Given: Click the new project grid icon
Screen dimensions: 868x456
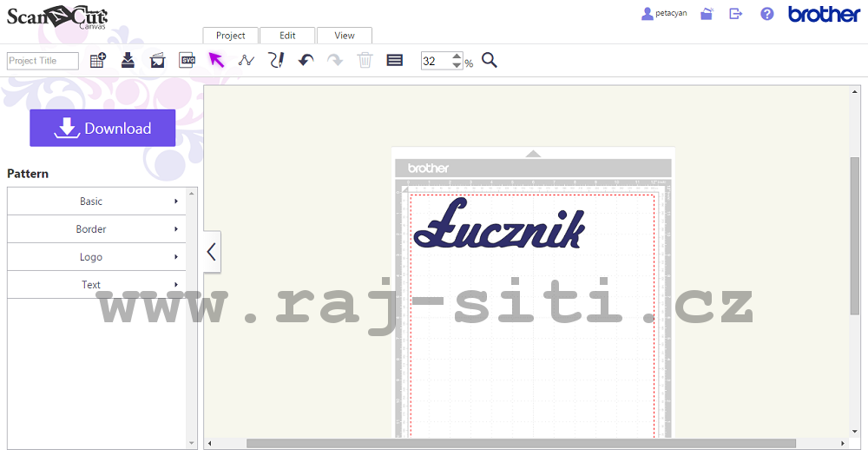Looking at the screenshot, I should click(x=98, y=61).
